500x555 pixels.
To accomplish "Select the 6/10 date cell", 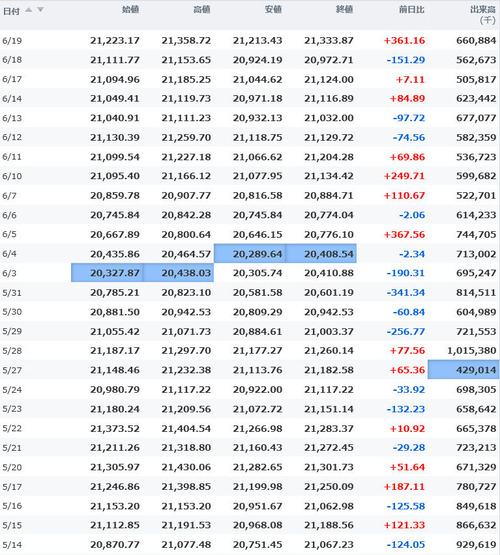I will 12,176.
